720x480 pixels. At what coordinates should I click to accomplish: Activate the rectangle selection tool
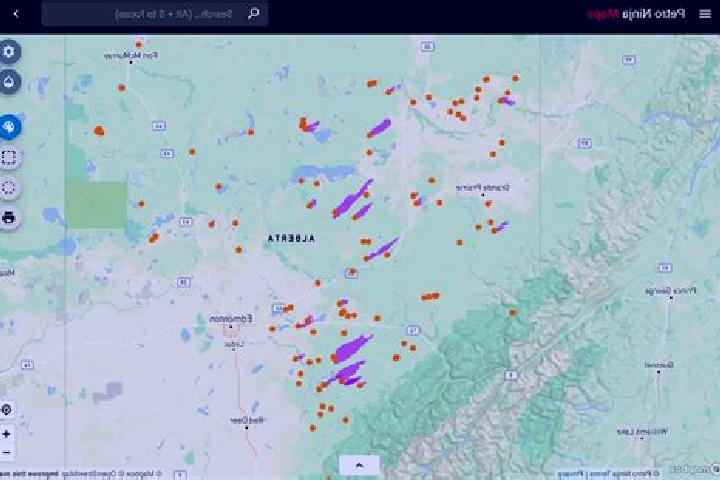[x=9, y=158]
